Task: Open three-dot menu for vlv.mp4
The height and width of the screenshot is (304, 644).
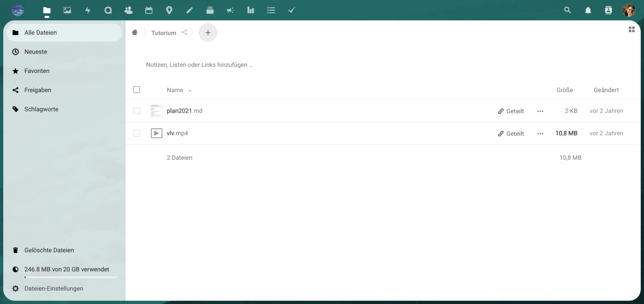Action: coord(540,134)
